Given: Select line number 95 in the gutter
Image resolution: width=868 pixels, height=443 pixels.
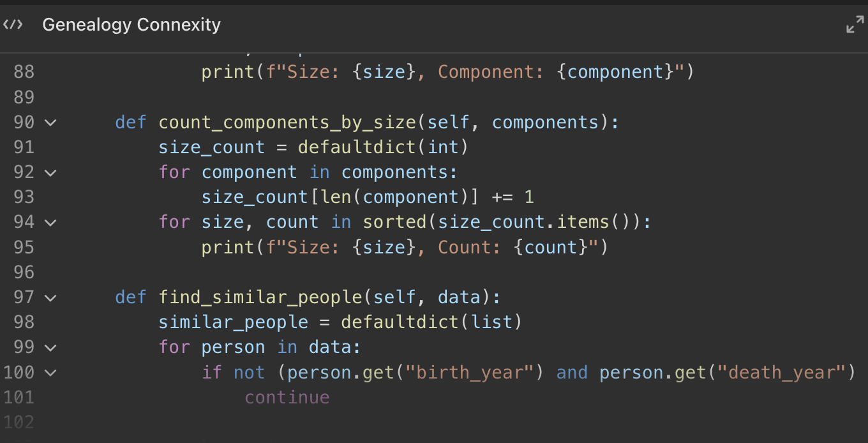Looking at the screenshot, I should coord(24,248).
